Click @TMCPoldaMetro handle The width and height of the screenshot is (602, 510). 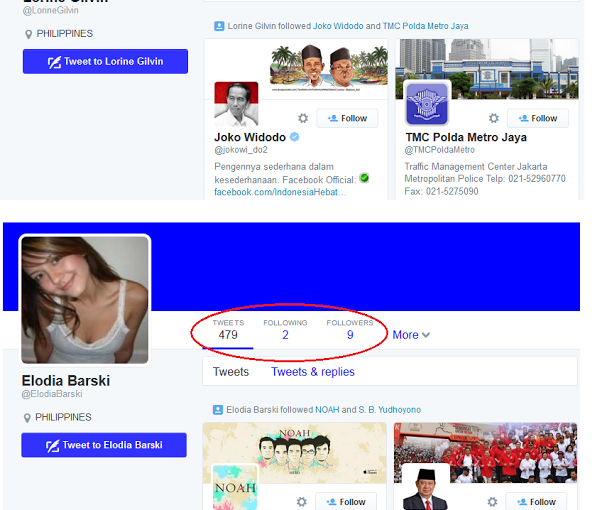[440, 150]
